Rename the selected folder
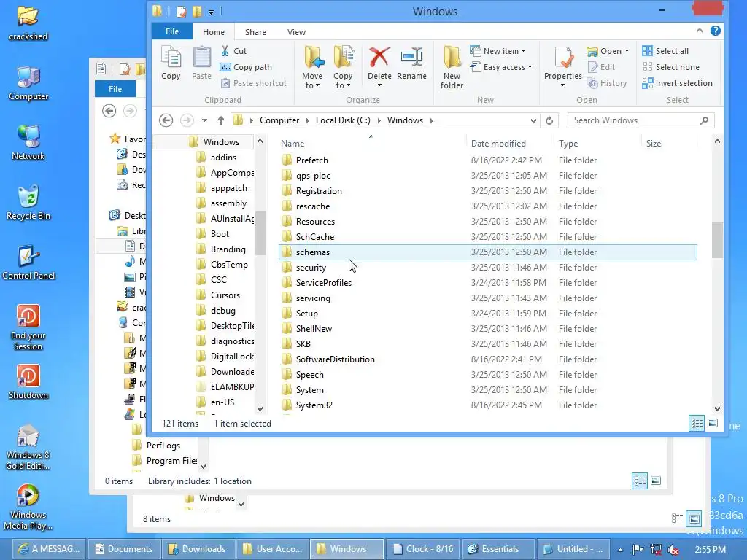The height and width of the screenshot is (560, 747). 411,63
